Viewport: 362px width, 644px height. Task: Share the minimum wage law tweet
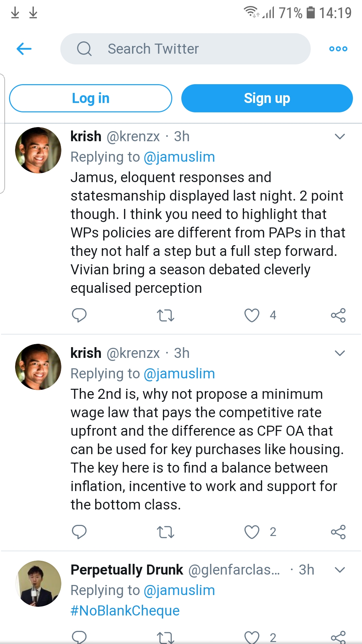tap(338, 532)
